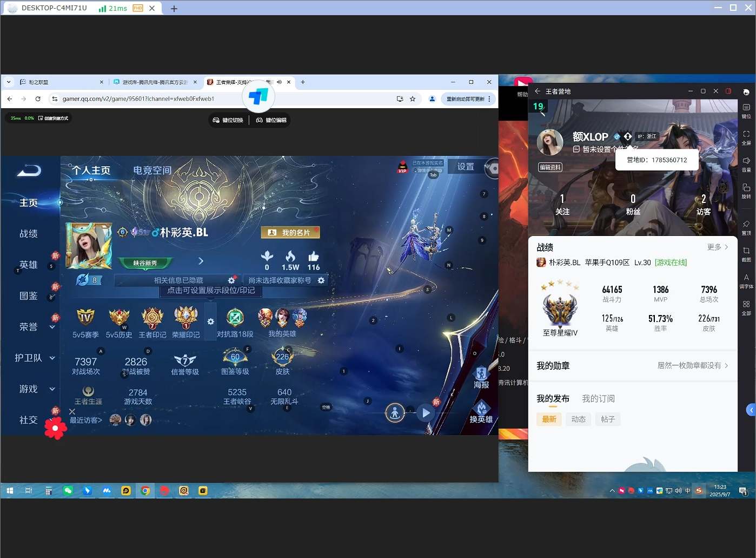Click the badge display settings gear
Image resolution: width=756 pixels, height=558 pixels.
211,321
